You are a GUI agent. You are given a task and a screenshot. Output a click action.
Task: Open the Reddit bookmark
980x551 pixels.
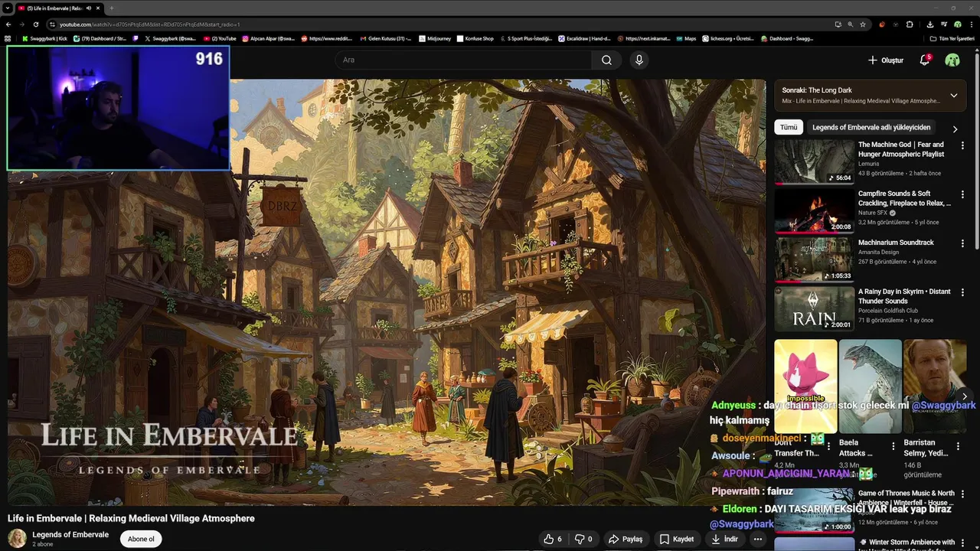pos(327,38)
